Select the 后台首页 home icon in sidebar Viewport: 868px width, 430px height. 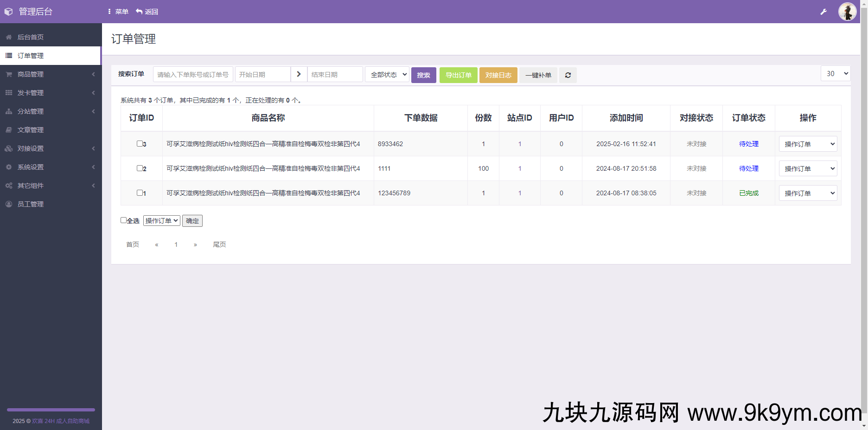point(8,37)
